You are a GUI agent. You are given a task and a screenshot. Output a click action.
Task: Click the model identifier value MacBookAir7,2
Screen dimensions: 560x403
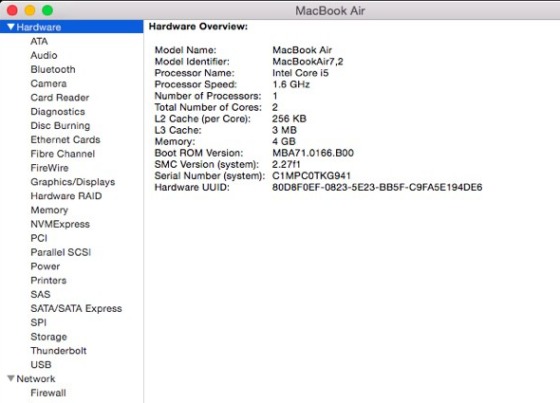pyautogui.click(x=308, y=61)
